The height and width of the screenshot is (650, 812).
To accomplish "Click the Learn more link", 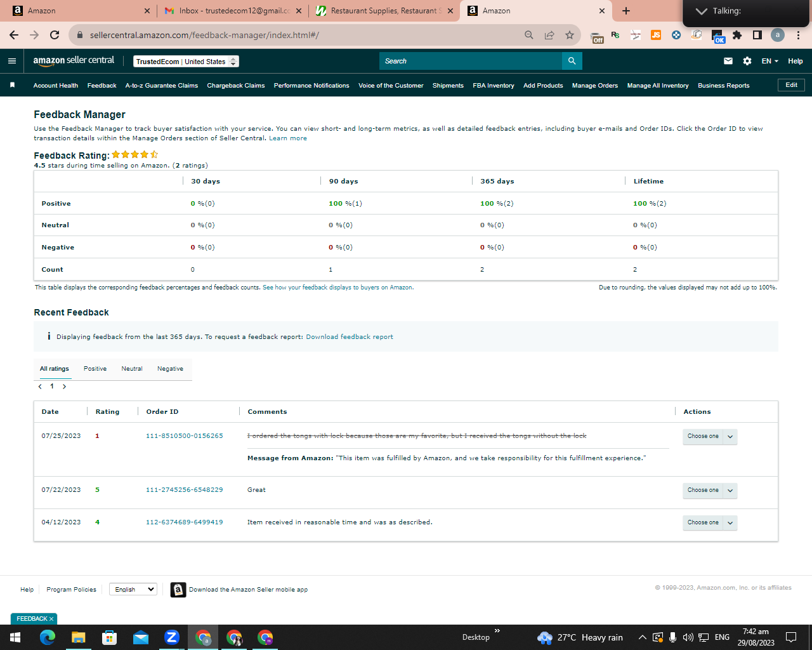I will [288, 138].
